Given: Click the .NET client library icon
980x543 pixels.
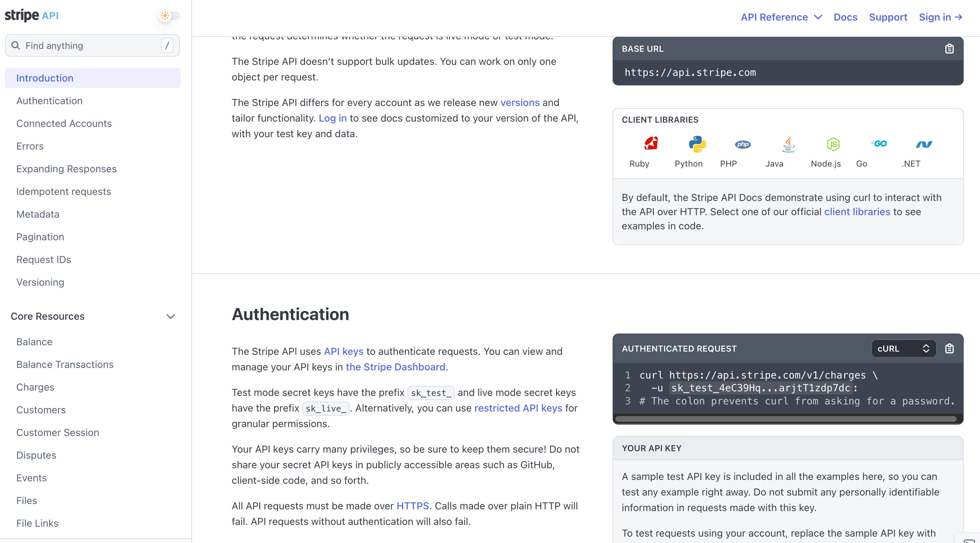Looking at the screenshot, I should pos(924,144).
